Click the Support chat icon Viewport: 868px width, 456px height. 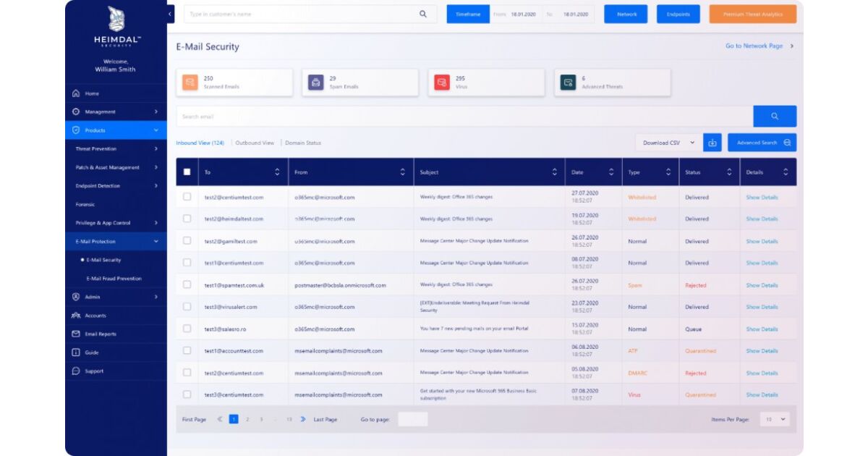point(76,371)
